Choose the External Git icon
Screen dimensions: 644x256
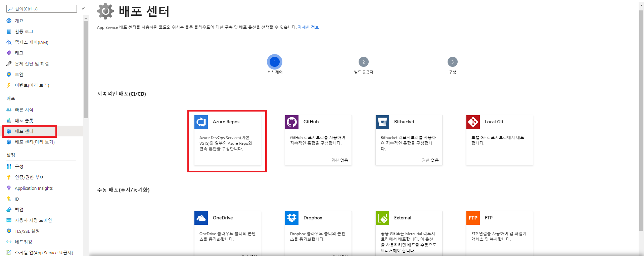pos(382,218)
